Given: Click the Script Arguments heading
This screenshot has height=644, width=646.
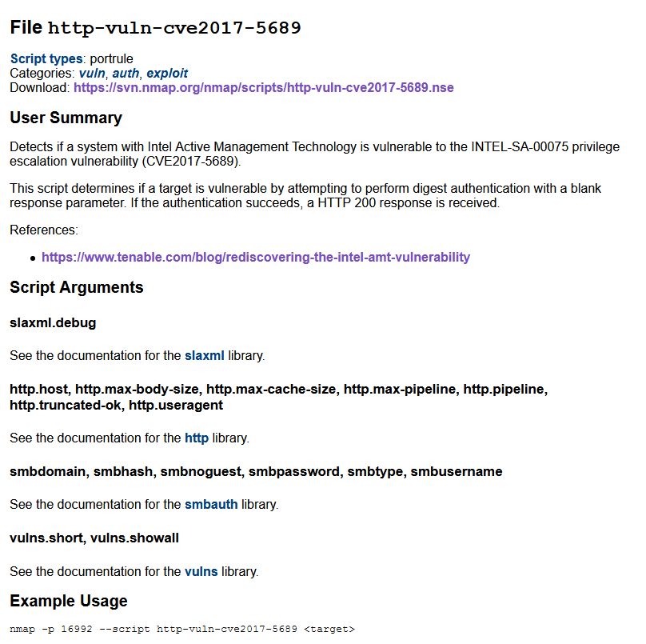Looking at the screenshot, I should 77,287.
